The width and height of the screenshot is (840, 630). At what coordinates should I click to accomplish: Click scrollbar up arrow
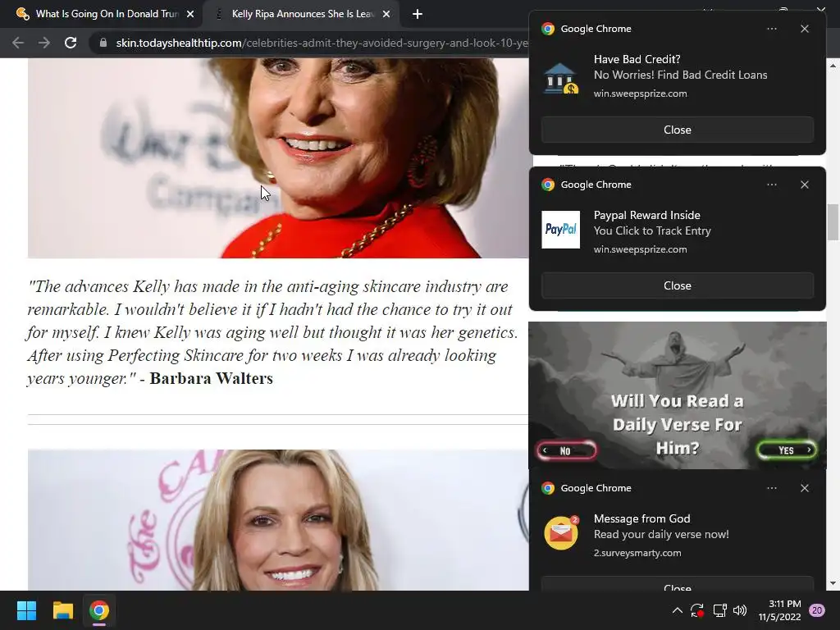coord(833,66)
